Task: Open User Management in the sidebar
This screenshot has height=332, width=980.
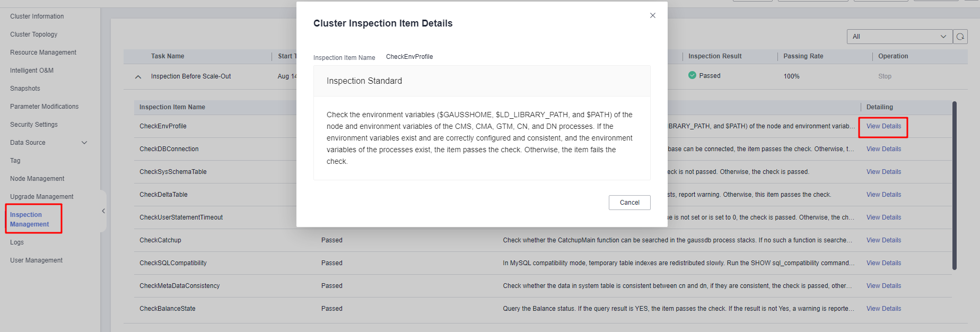Action: tap(36, 260)
